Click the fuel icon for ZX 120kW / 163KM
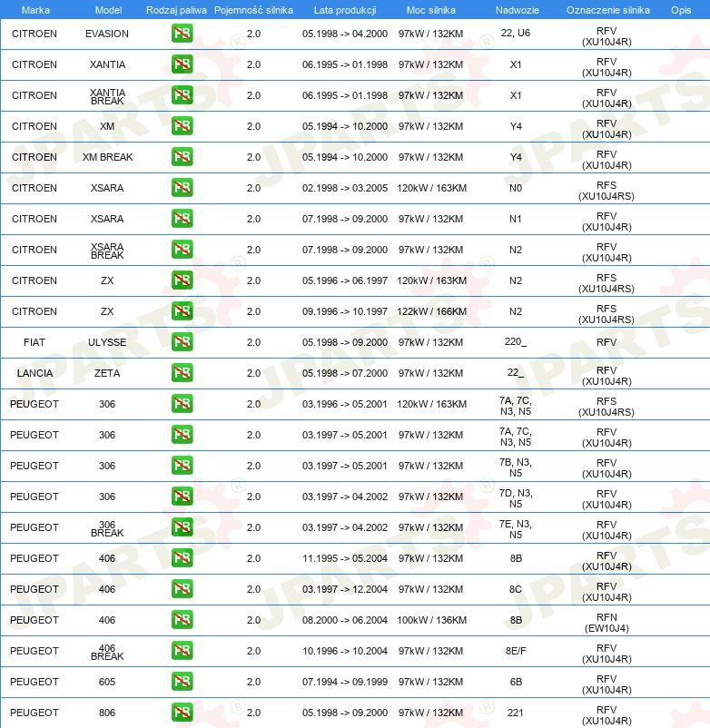Screen dimensions: 710x728 pyautogui.click(x=182, y=280)
